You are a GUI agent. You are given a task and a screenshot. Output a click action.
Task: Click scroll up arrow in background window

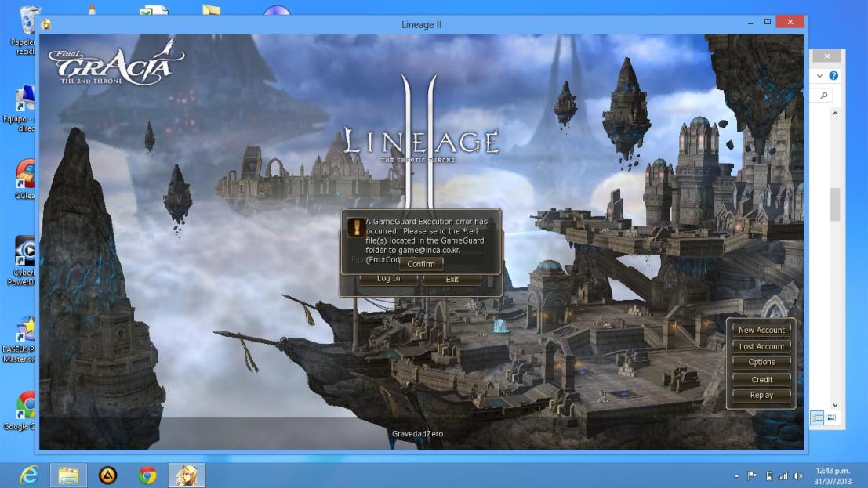point(835,114)
